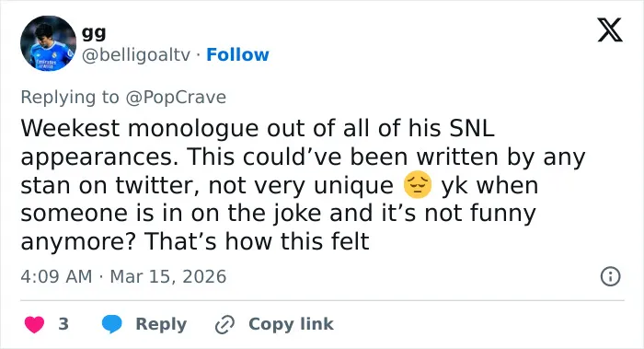This screenshot has width=644, height=349.
Task: Click the Mar 15, 2026 date
Action: tap(168, 276)
